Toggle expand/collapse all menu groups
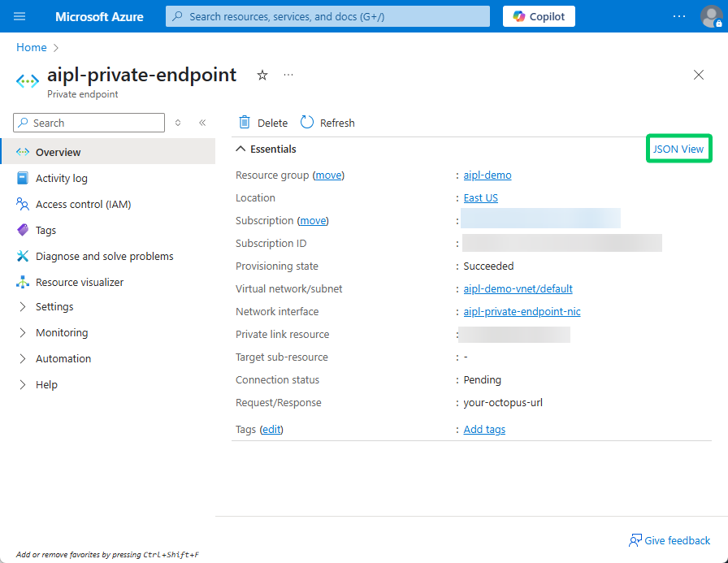Screen dimensions: 728x563 (178, 123)
